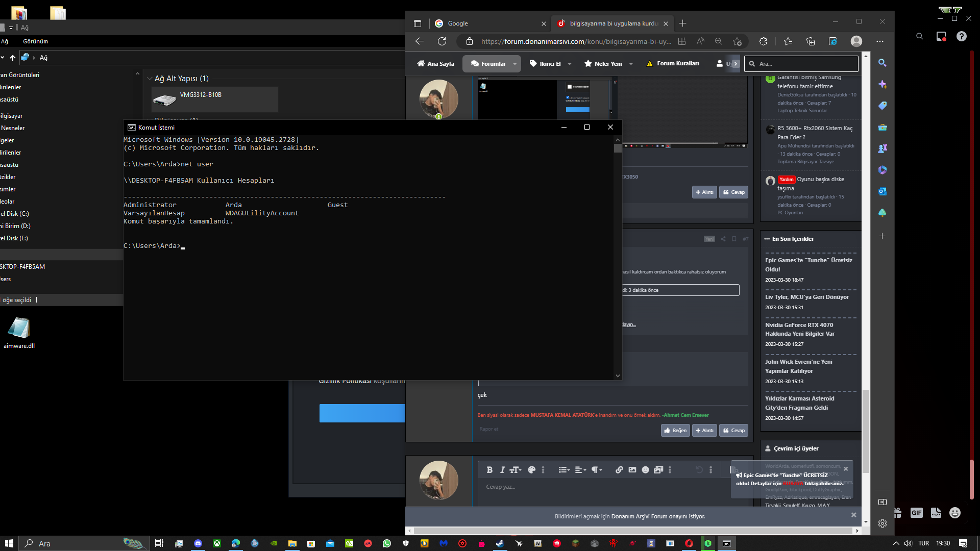Click read aloud icon in address bar
The height and width of the screenshot is (551, 980).
700,41
